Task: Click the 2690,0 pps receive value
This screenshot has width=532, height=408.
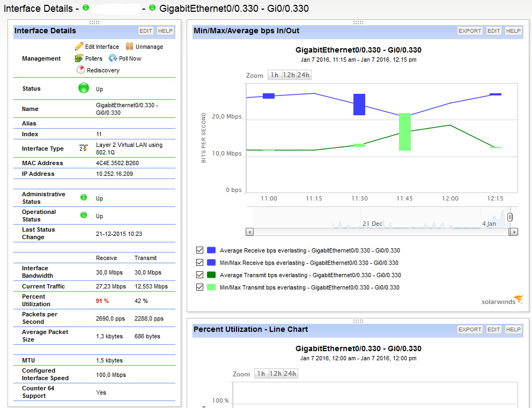Action: pos(110,318)
